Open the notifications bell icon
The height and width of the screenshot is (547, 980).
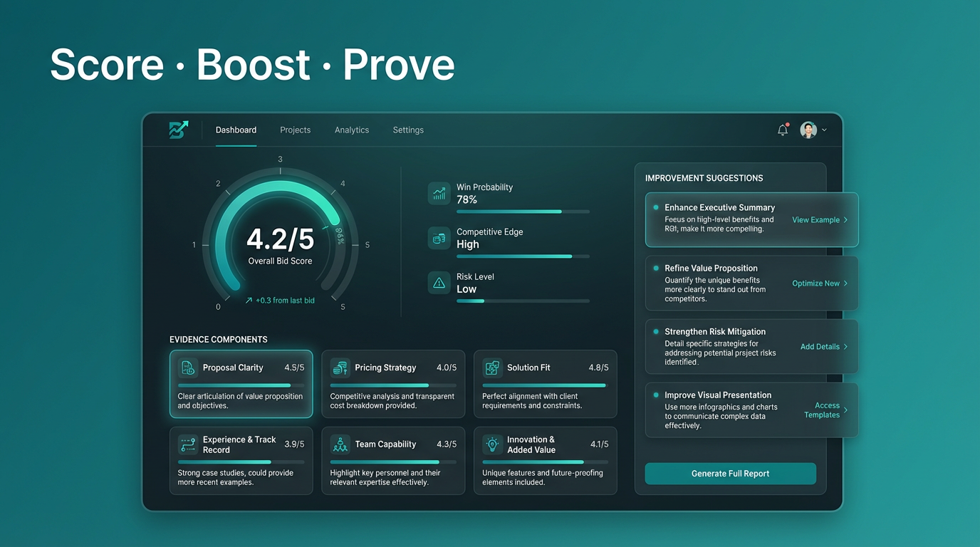pyautogui.click(x=782, y=130)
